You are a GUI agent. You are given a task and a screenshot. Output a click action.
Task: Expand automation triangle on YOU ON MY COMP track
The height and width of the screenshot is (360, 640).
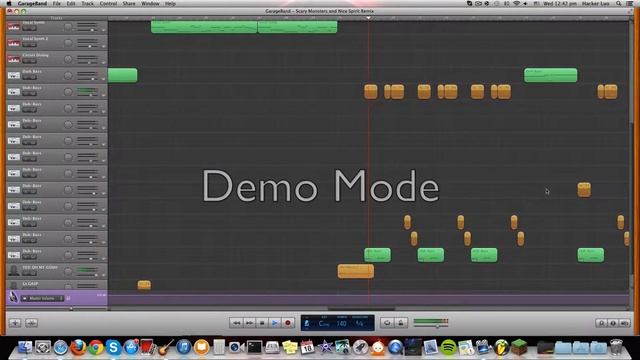(103, 275)
